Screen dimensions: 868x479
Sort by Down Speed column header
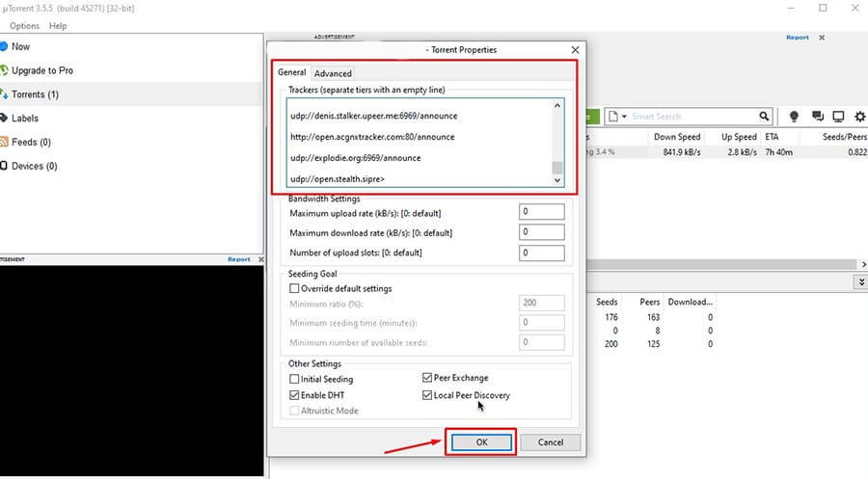tap(676, 137)
